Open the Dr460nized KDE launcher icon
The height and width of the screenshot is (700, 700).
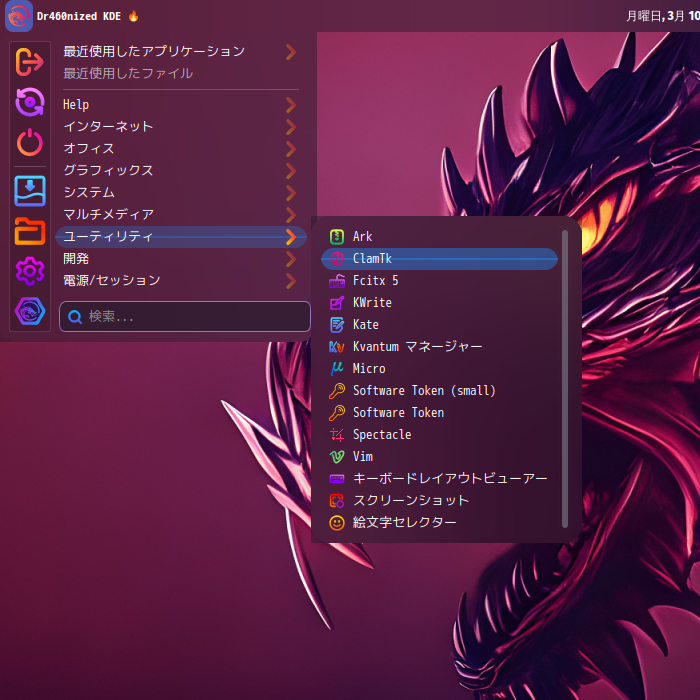point(19,16)
